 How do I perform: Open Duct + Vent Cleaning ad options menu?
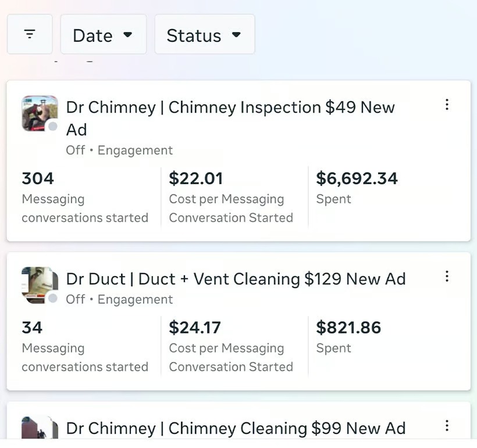click(x=447, y=276)
